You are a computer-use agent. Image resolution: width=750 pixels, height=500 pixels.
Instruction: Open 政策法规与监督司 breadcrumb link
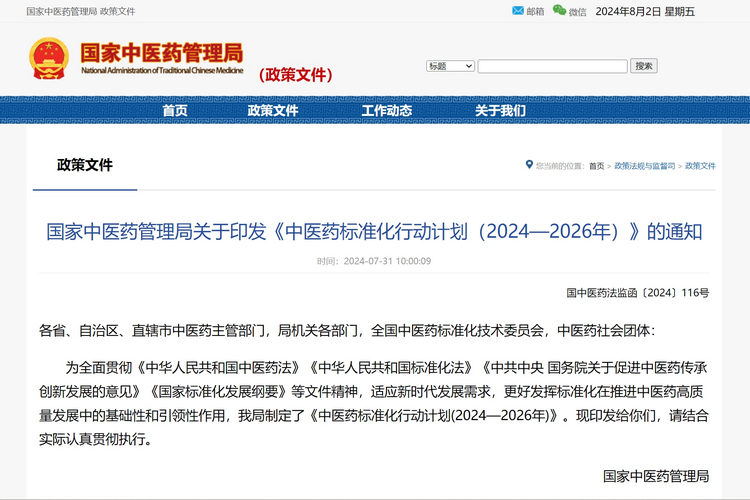tap(644, 166)
